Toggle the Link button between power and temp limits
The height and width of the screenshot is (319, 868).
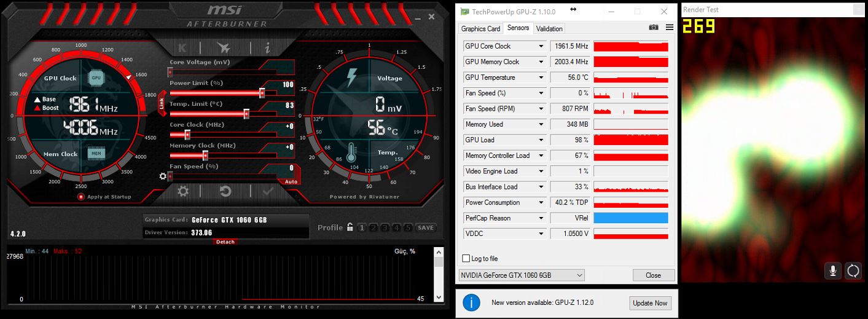point(162,103)
